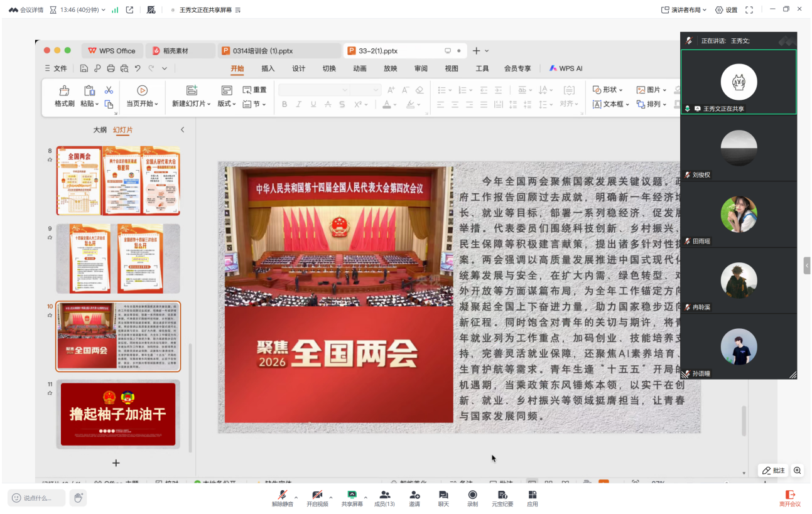Viewport: 812px width, 514px height.
Task: Select slide 11 thumbnail 撸起袖子加油干
Action: 118,414
